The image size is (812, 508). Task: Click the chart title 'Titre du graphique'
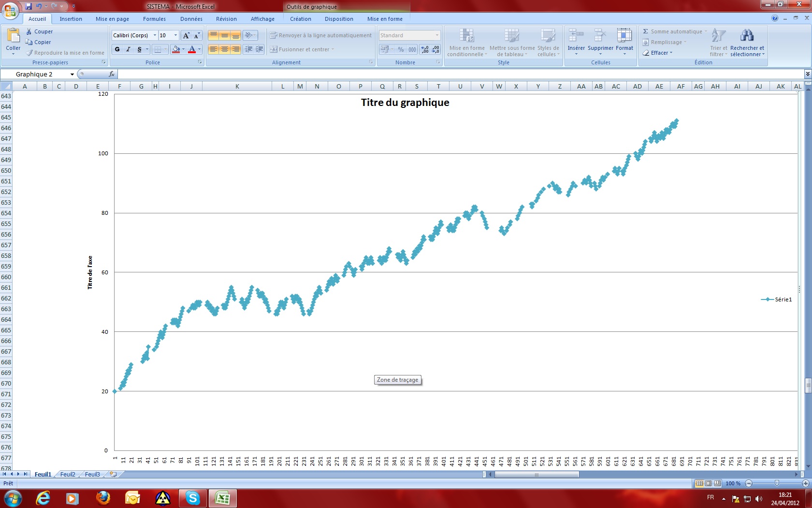405,103
